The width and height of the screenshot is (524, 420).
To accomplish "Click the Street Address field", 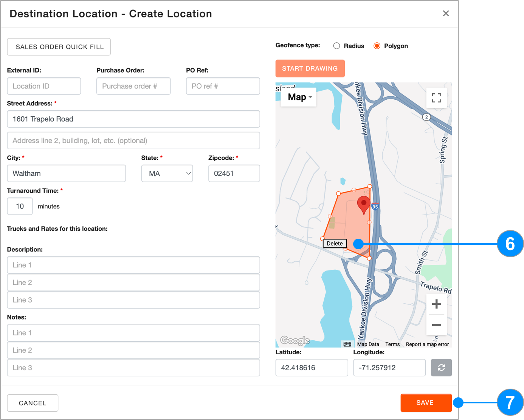I will click(x=133, y=119).
